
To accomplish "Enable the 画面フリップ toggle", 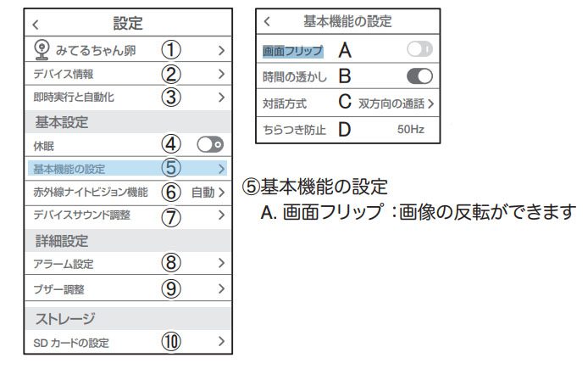I will (419, 52).
